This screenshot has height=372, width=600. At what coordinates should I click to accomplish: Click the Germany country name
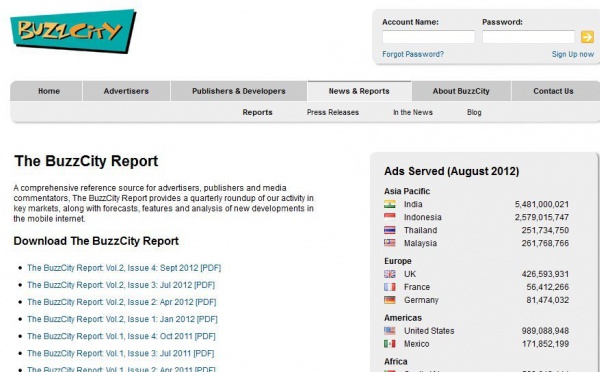(x=421, y=300)
